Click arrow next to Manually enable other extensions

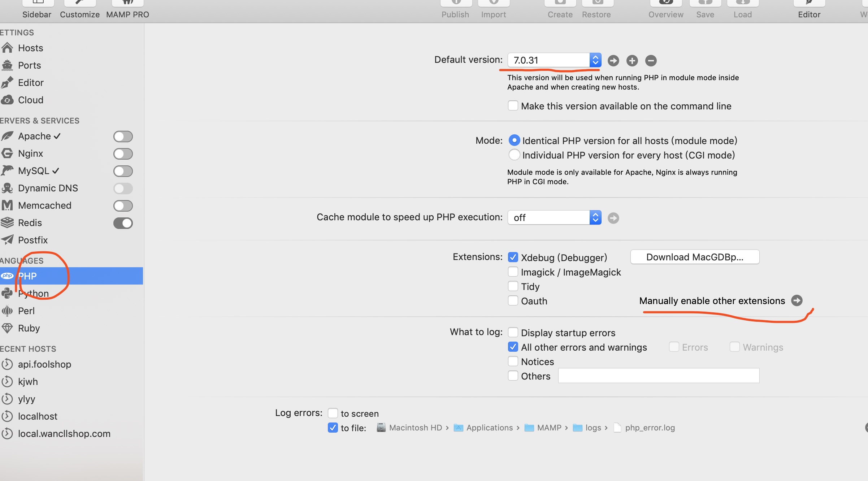pyautogui.click(x=797, y=300)
